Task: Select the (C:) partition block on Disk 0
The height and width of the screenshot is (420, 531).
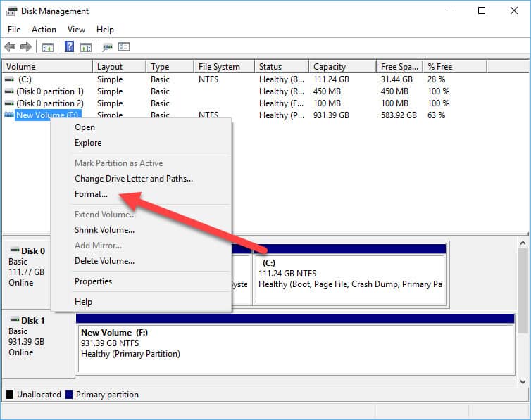Action: click(x=351, y=274)
